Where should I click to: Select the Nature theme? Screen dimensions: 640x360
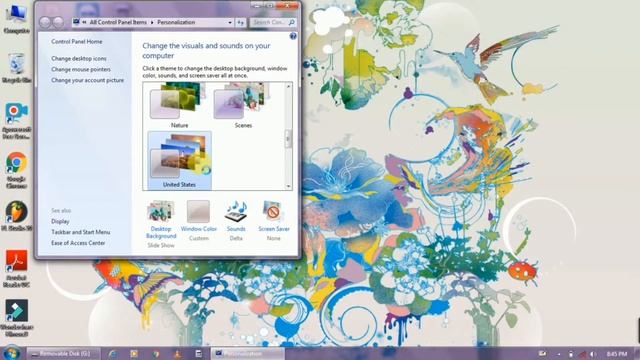(x=179, y=106)
